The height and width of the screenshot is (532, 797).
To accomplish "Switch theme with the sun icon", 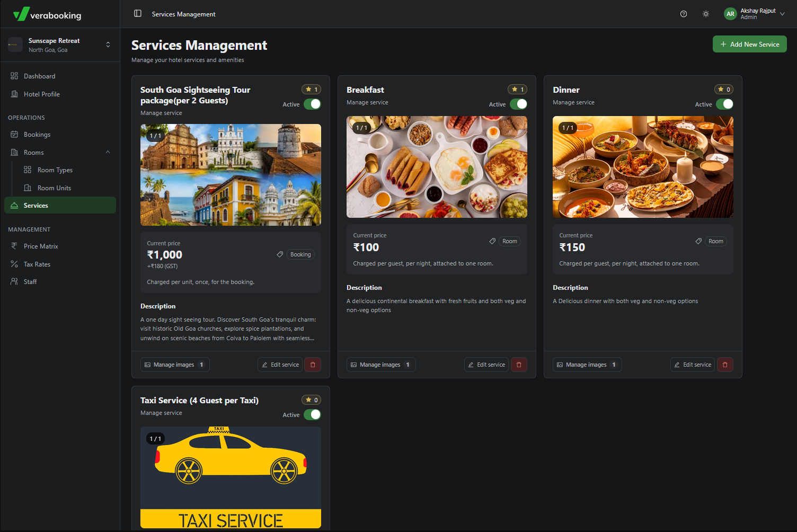I will [x=706, y=14].
